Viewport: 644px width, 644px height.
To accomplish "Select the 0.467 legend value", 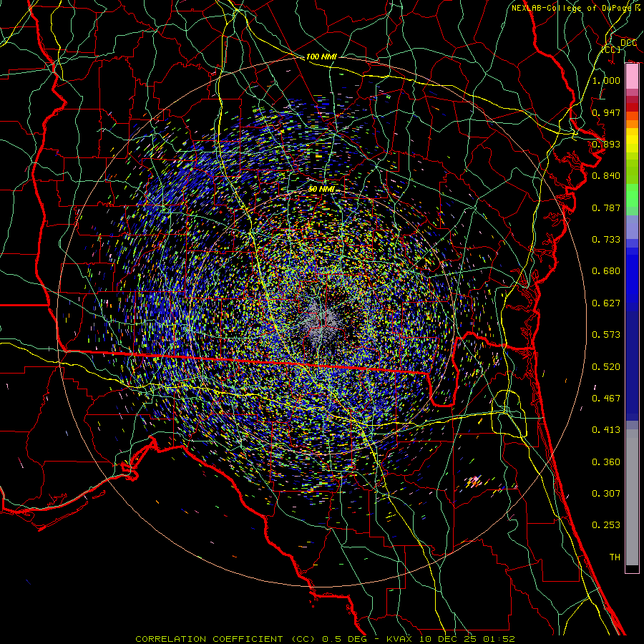I will tap(606, 399).
